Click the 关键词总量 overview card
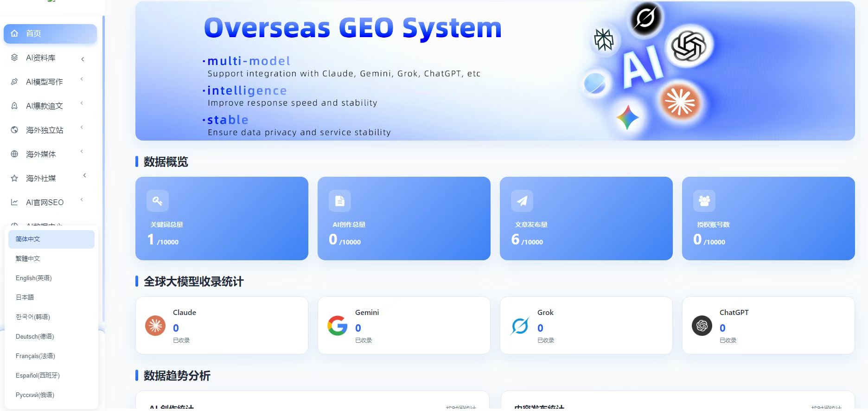This screenshot has height=411, width=868. pyautogui.click(x=222, y=218)
